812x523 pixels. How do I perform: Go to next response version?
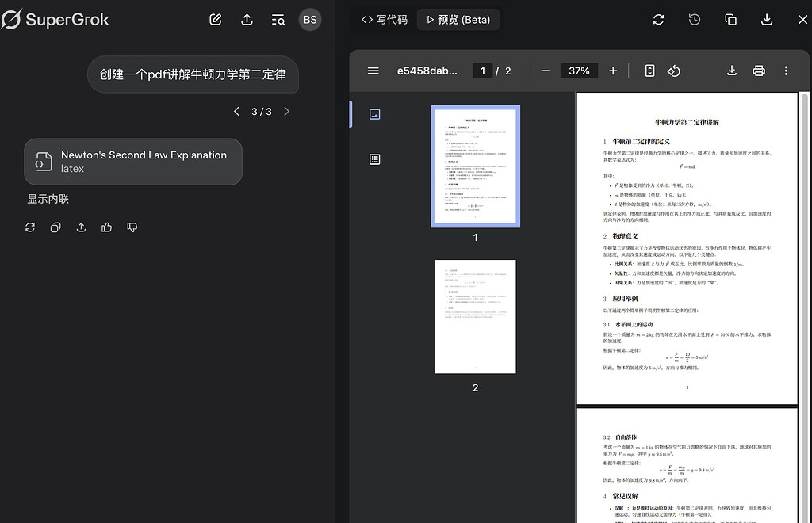286,111
